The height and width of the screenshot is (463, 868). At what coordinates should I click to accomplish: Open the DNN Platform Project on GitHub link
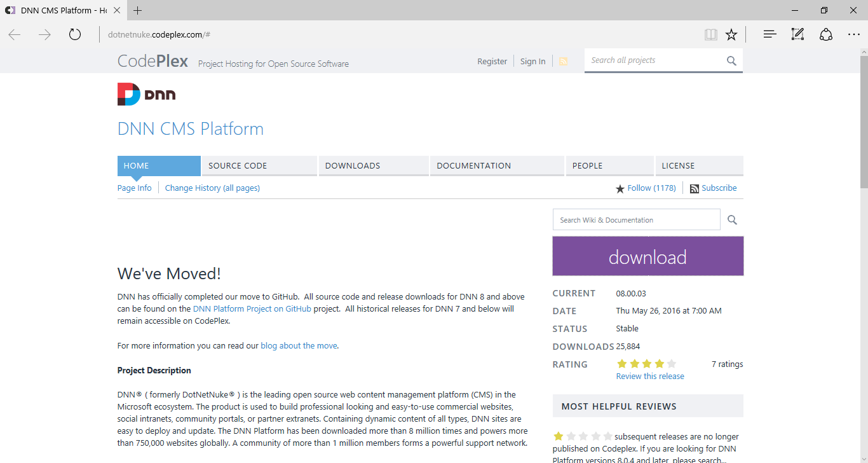tap(252, 309)
